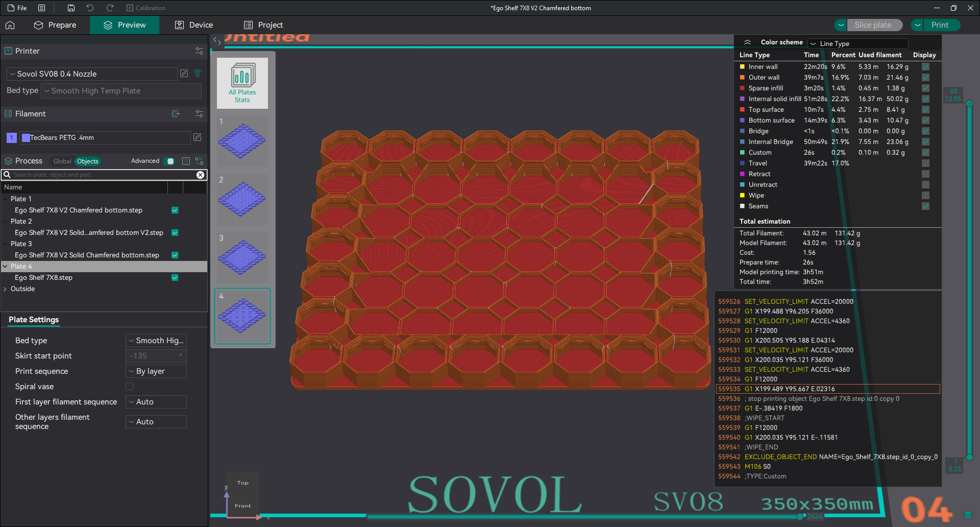The width and height of the screenshot is (980, 527).
Task: Select the Objects process scope button
Action: tap(88, 161)
